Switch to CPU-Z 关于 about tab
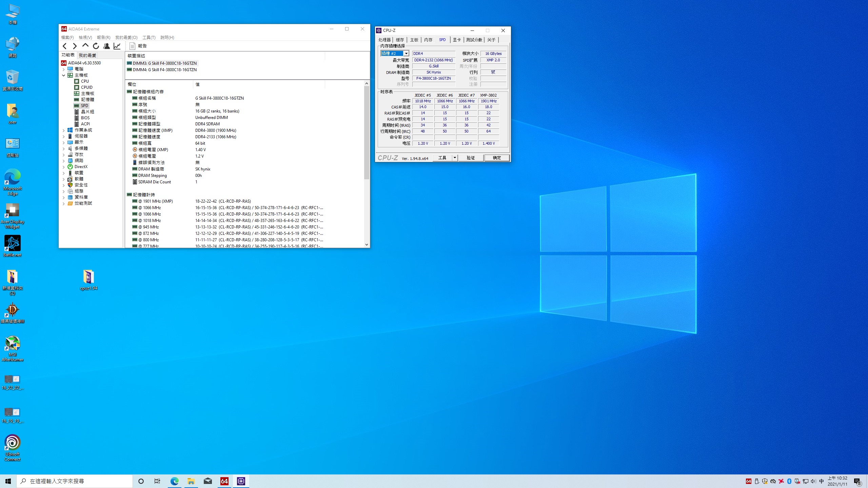The image size is (868, 488). click(x=491, y=40)
